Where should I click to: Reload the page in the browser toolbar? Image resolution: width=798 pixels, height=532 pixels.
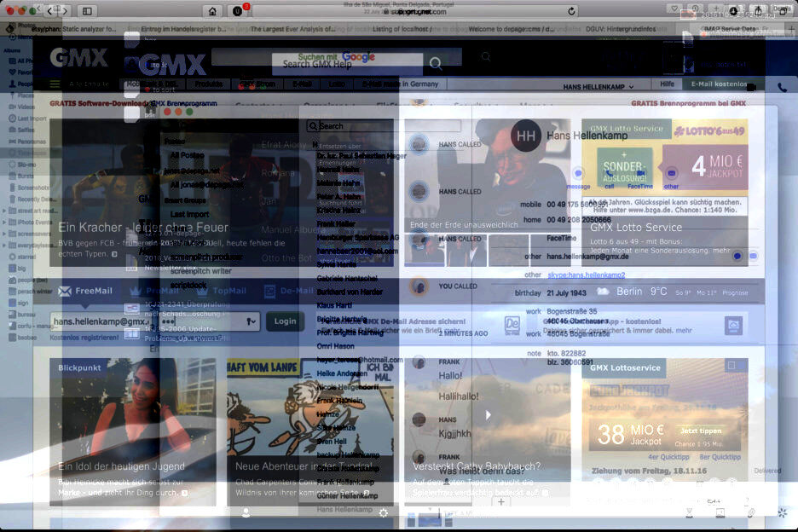[571, 11]
